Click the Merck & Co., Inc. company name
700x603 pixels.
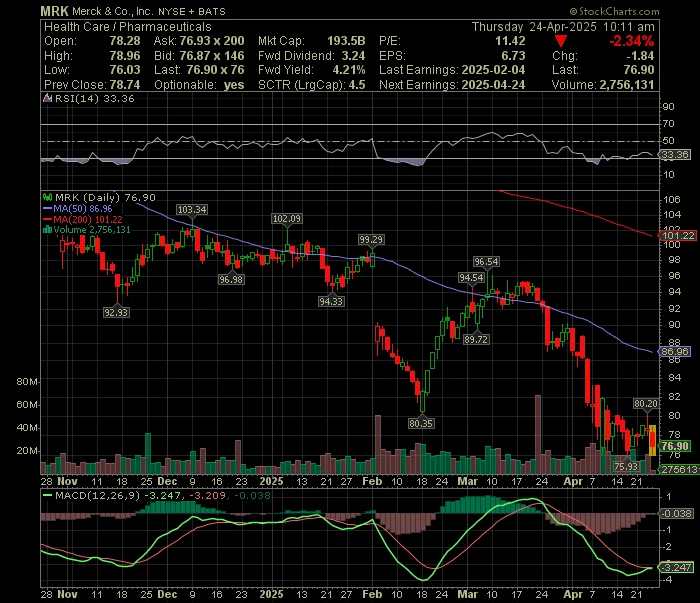point(112,12)
